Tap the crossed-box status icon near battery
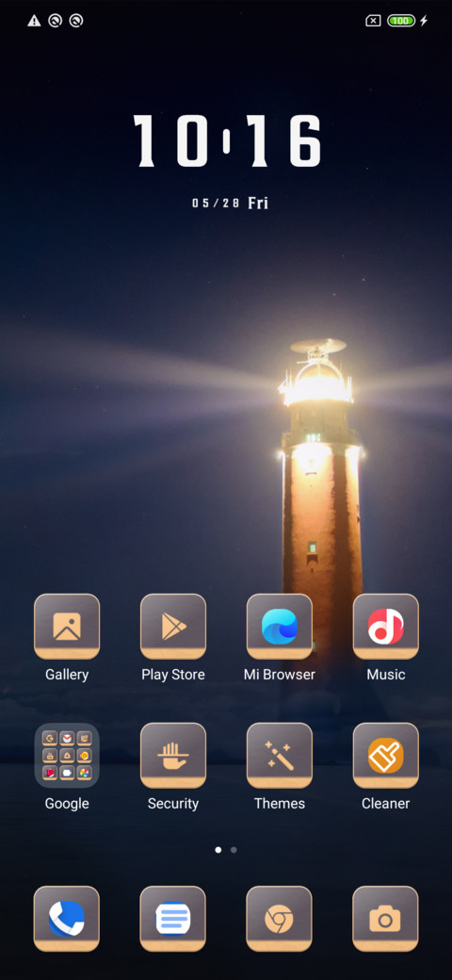 tap(373, 21)
